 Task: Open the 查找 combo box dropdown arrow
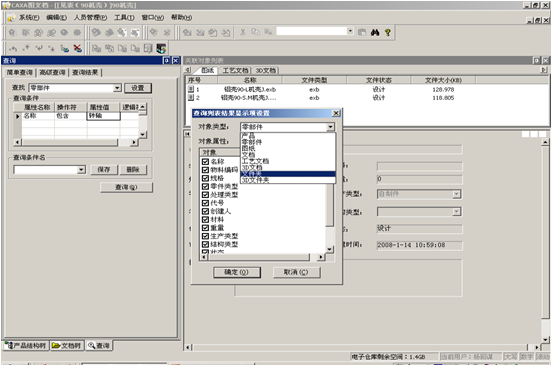click(117, 88)
